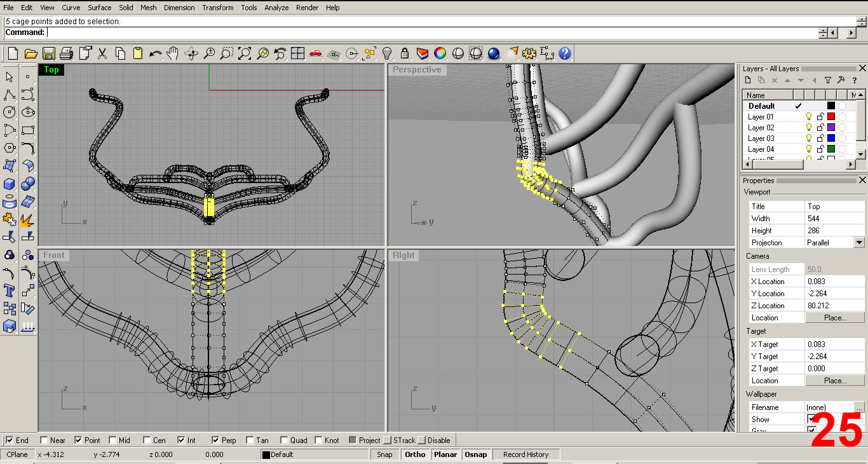Select the Text T tool
The width and height of the screenshot is (868, 464).
click(10, 290)
